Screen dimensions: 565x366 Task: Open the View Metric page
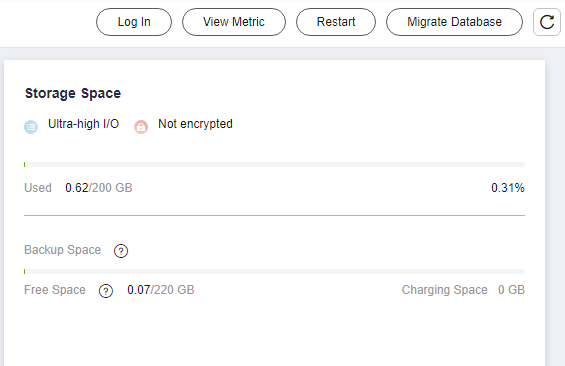(234, 22)
